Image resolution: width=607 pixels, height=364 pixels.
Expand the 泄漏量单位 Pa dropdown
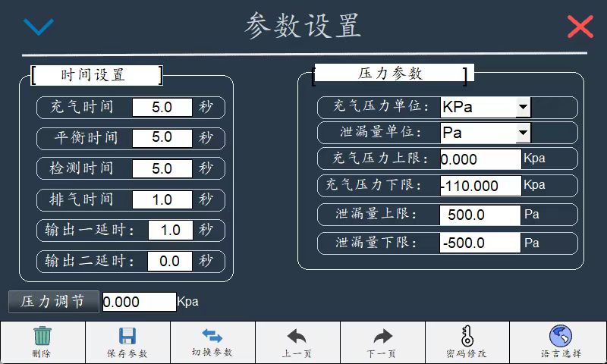point(523,133)
